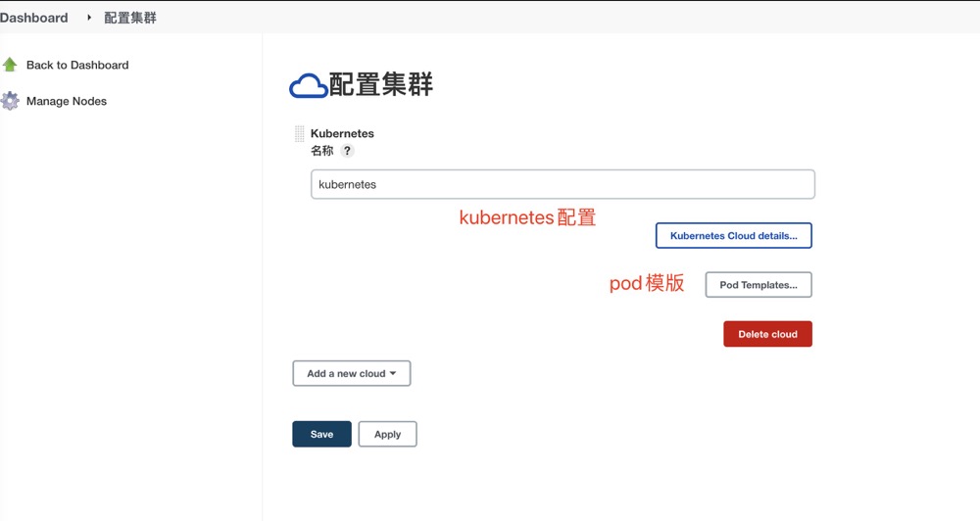
Task: Open the Add a new cloud dropdown
Action: pos(351,373)
